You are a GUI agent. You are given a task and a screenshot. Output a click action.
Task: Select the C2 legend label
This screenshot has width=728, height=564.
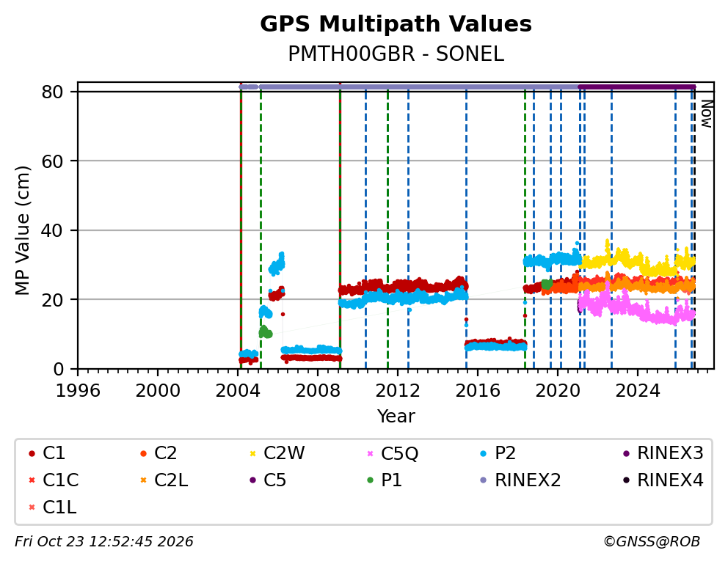point(166,453)
